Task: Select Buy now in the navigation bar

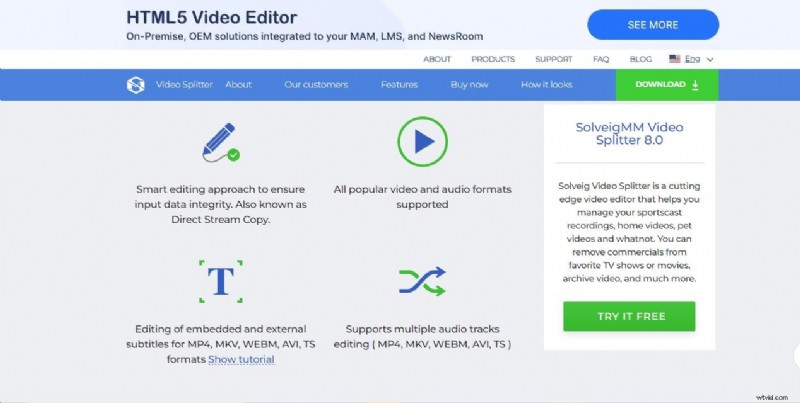Action: [469, 85]
